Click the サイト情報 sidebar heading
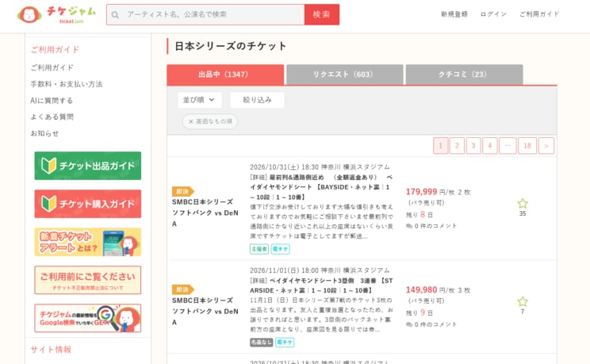The height and width of the screenshot is (364, 590). [x=51, y=349]
